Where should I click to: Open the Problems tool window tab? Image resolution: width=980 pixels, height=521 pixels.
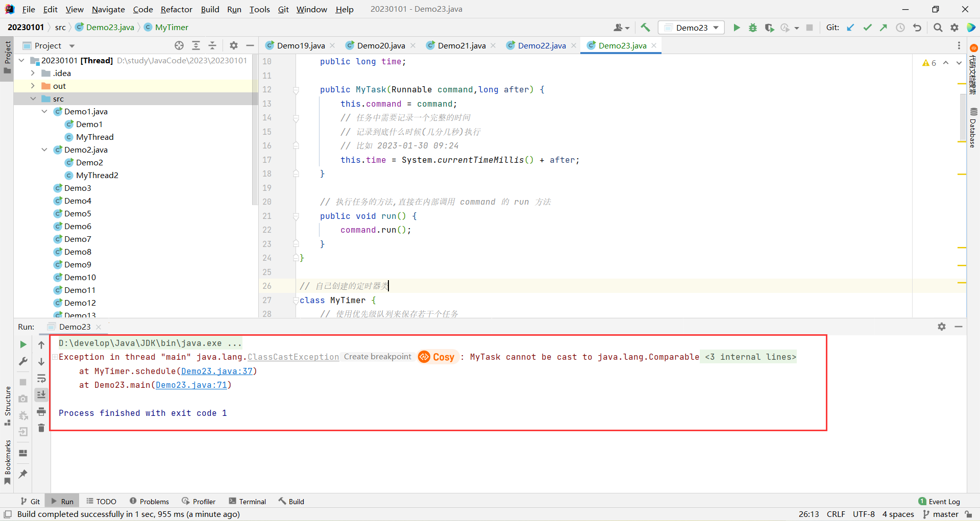[x=149, y=502]
